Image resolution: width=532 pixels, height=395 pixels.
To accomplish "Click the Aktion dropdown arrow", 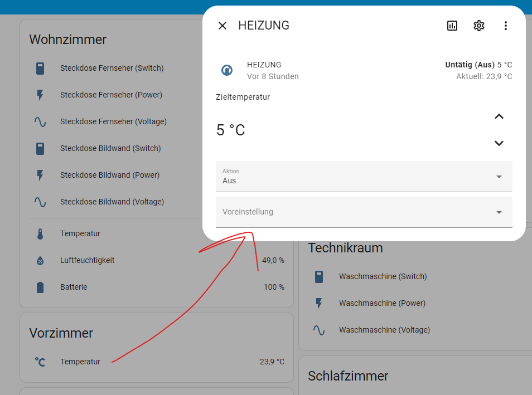I will pos(499,177).
